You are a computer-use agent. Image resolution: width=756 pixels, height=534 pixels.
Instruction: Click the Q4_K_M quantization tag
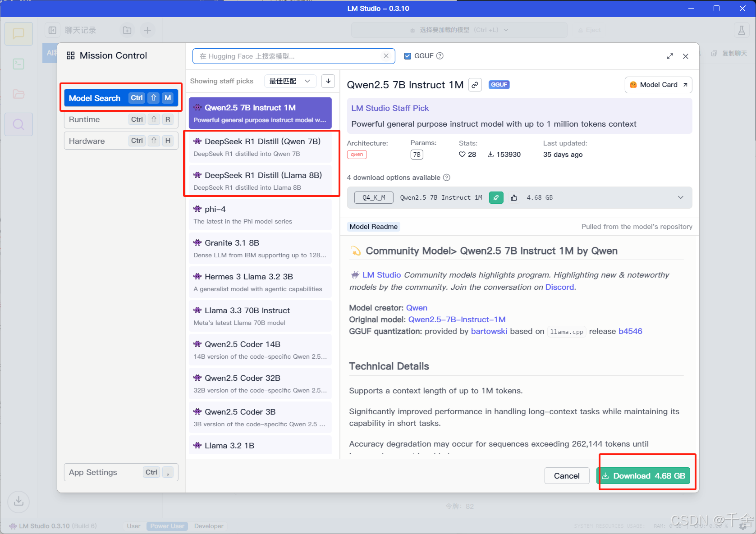374,198
